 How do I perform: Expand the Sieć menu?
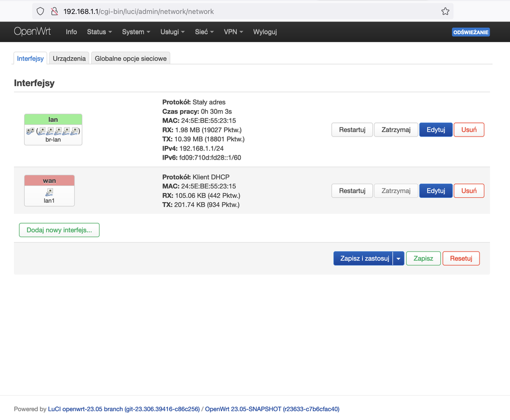click(x=204, y=32)
